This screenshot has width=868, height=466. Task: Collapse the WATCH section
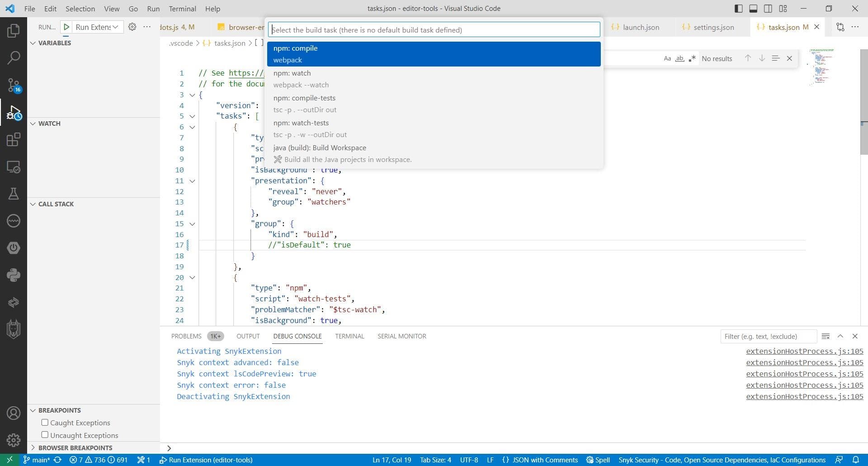pyautogui.click(x=33, y=124)
